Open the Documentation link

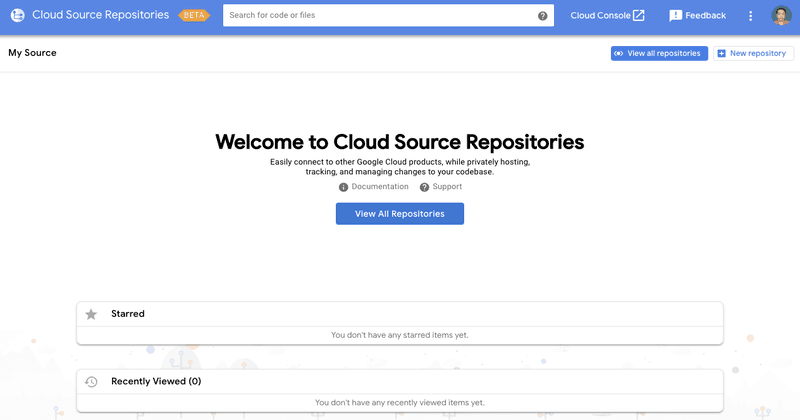point(380,187)
